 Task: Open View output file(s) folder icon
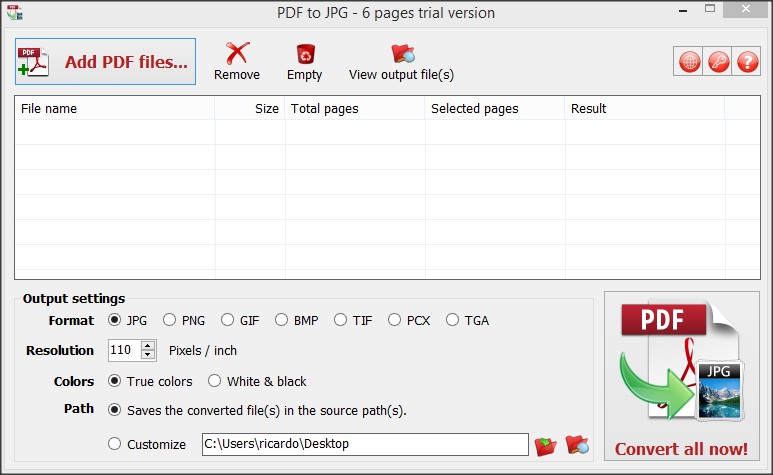pyautogui.click(x=401, y=62)
